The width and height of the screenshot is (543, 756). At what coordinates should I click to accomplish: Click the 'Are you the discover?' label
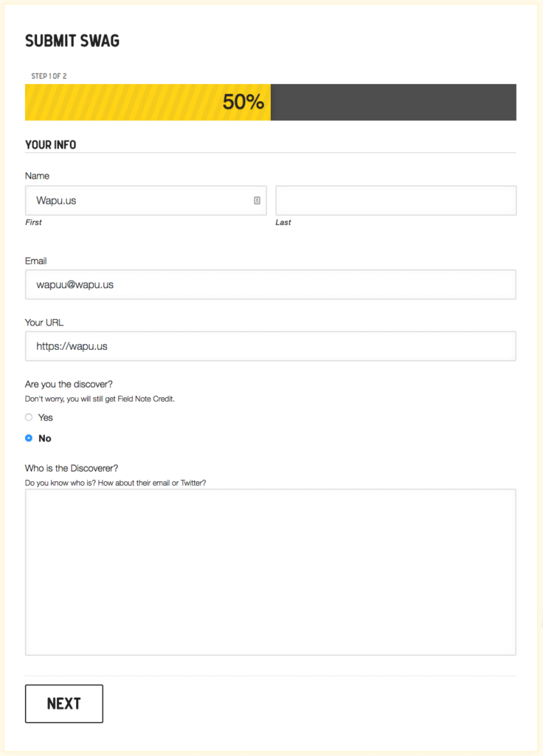pos(69,384)
